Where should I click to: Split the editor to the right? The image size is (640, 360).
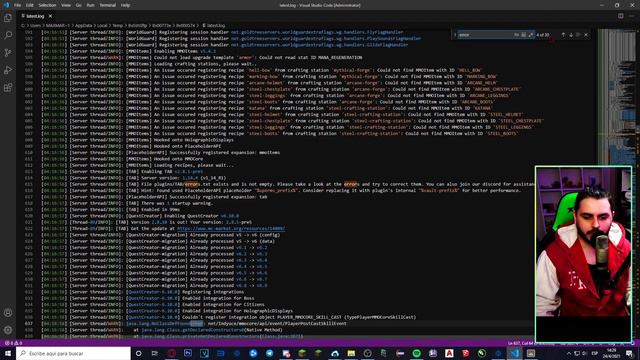[x=620, y=16]
